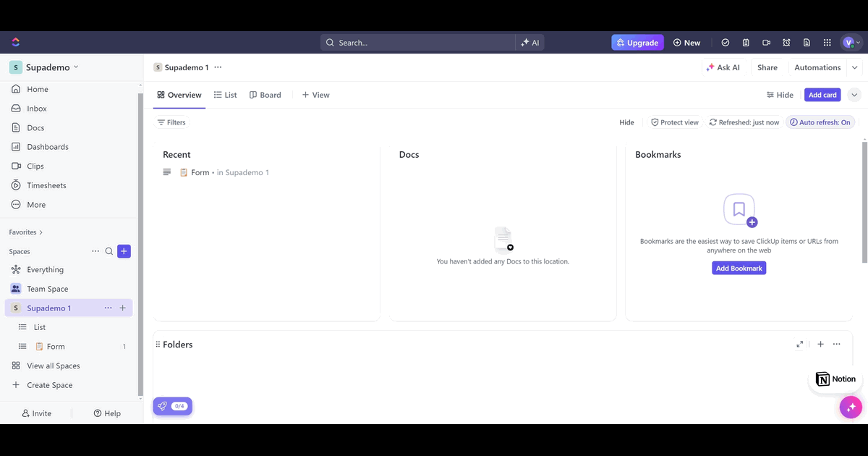The height and width of the screenshot is (456, 868).
Task: Click plus icon in Folders card
Action: coord(820,345)
